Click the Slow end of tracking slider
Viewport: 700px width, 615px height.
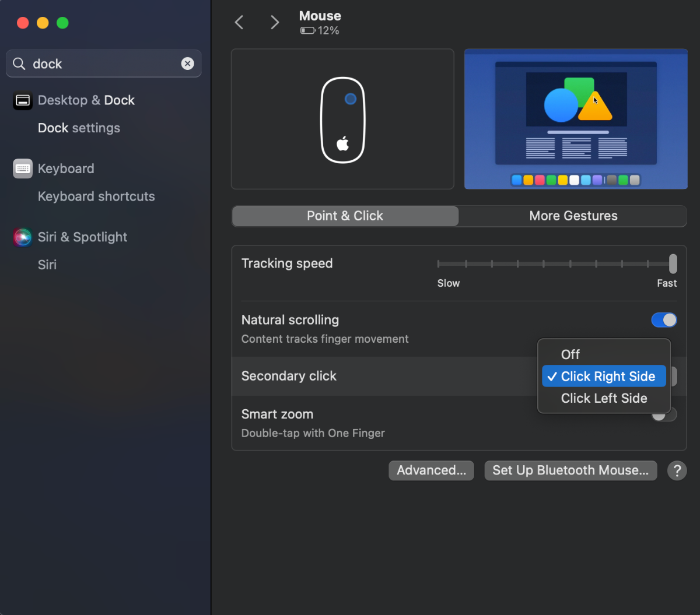click(x=449, y=283)
